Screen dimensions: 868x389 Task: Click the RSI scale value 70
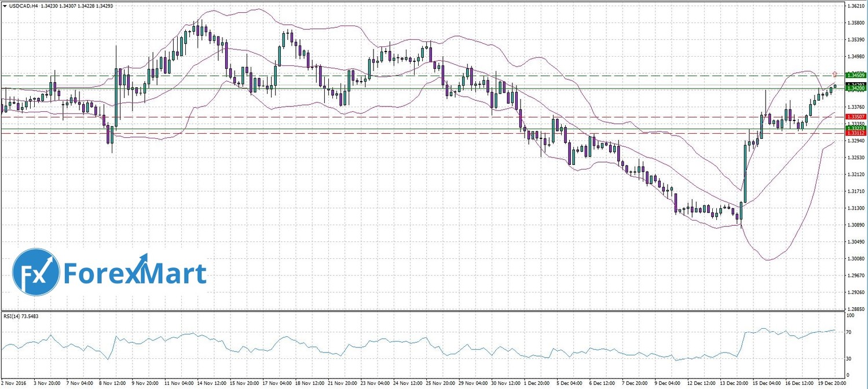[x=850, y=332]
